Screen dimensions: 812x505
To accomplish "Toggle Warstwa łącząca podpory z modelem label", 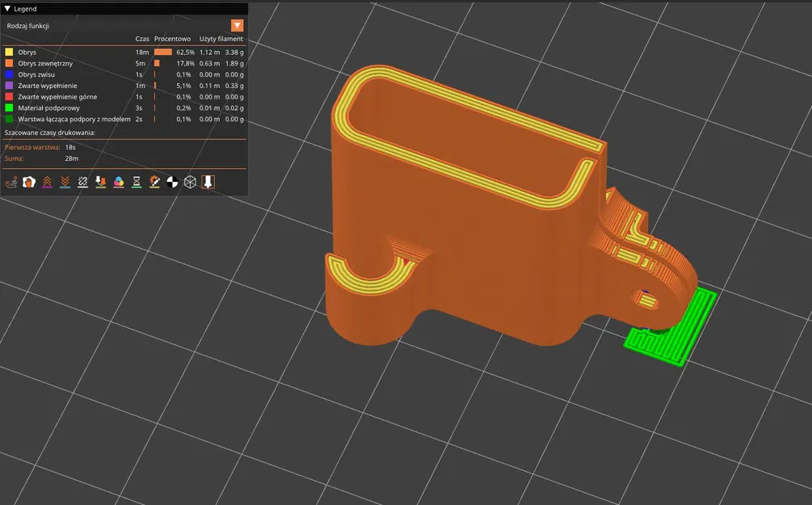I will 74,119.
